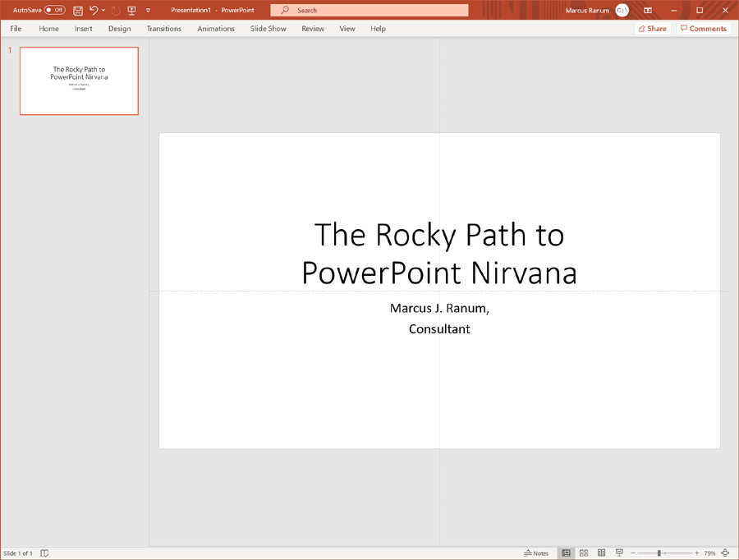
Task: Click the Marcus Ranum account name
Action: pos(587,11)
